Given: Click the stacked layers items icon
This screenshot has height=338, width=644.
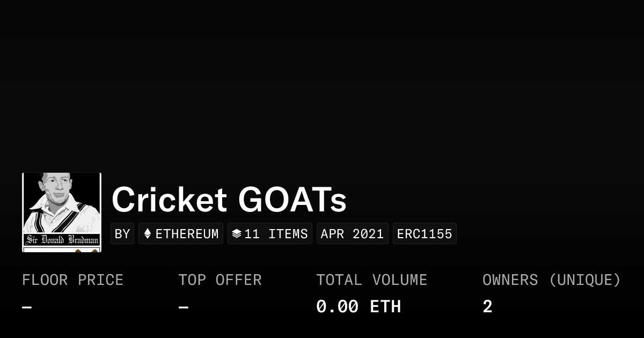Looking at the screenshot, I should pos(236,234).
